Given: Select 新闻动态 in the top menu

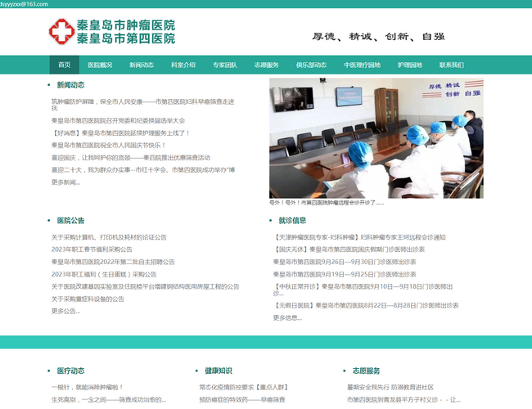Looking at the screenshot, I should click(x=142, y=65).
